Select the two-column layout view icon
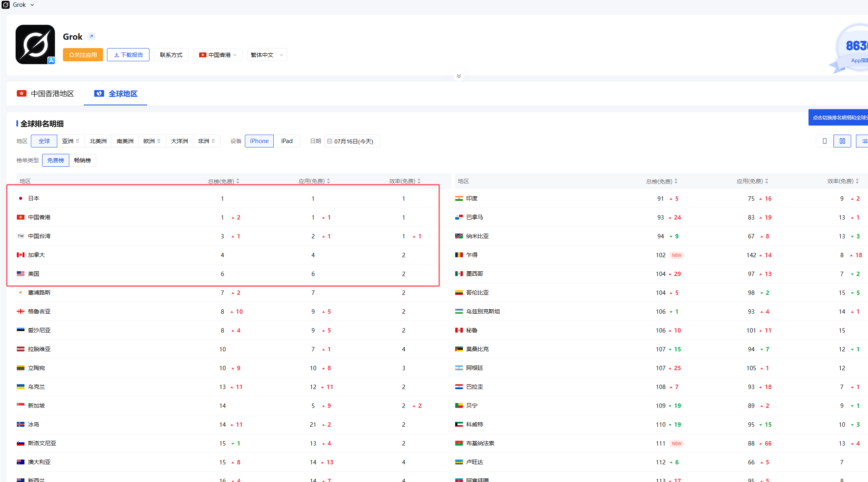The width and height of the screenshot is (868, 482). 842,141
